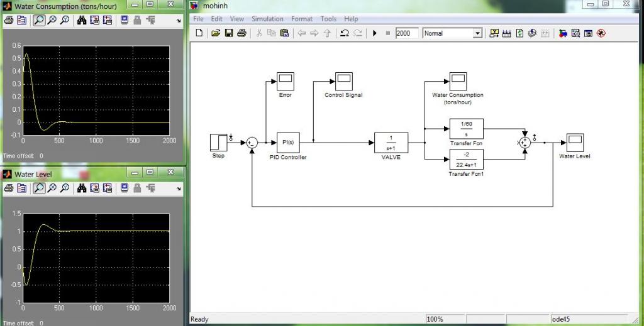Restore axes settings in Water Consumption scope

coord(107,20)
